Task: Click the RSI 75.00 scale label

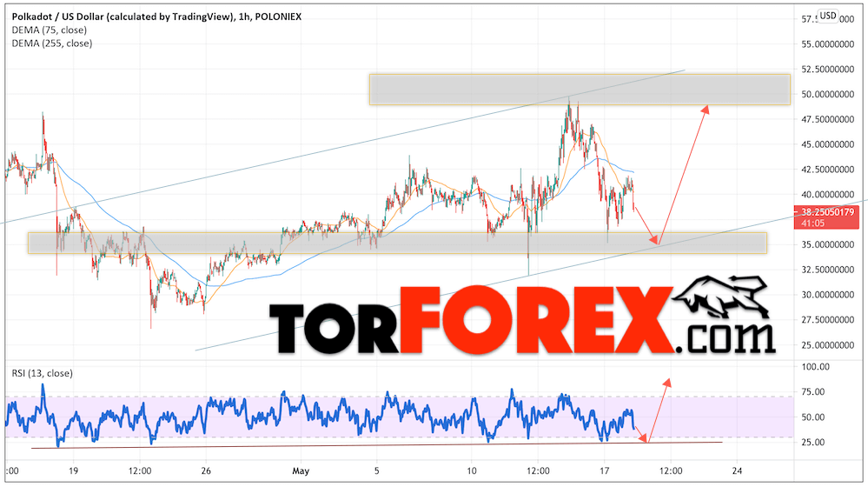Action: (813, 391)
